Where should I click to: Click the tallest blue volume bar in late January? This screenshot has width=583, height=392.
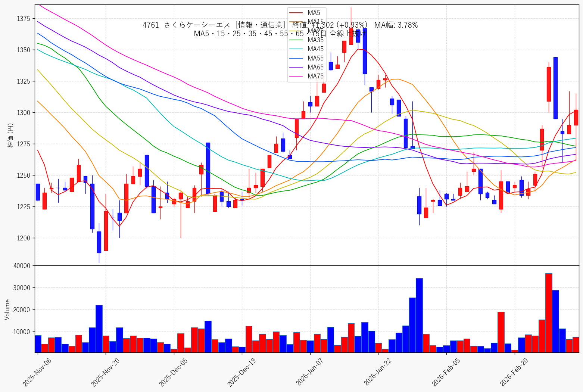pos(419,315)
